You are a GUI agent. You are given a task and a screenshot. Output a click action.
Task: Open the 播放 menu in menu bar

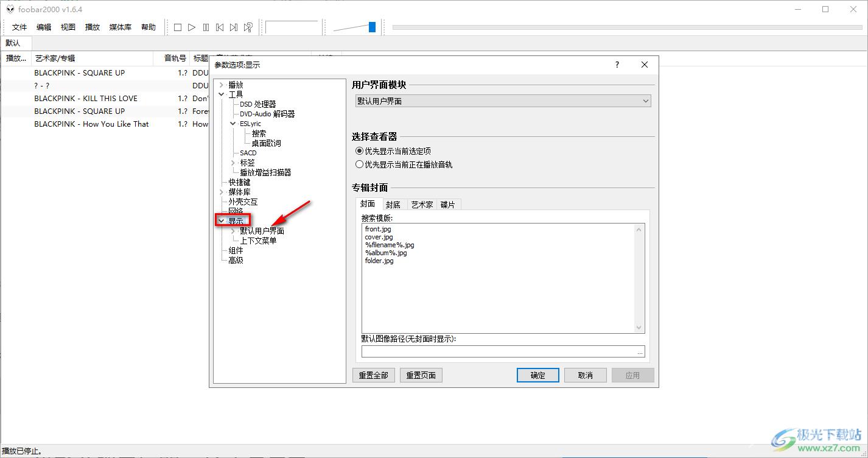click(x=93, y=27)
